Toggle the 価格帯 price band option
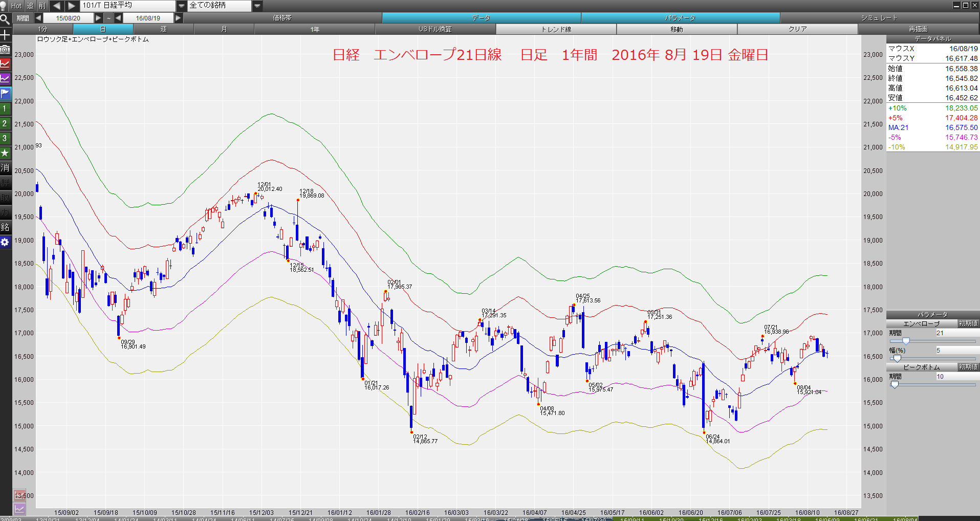Screen dimensions: 980x521 [282, 18]
